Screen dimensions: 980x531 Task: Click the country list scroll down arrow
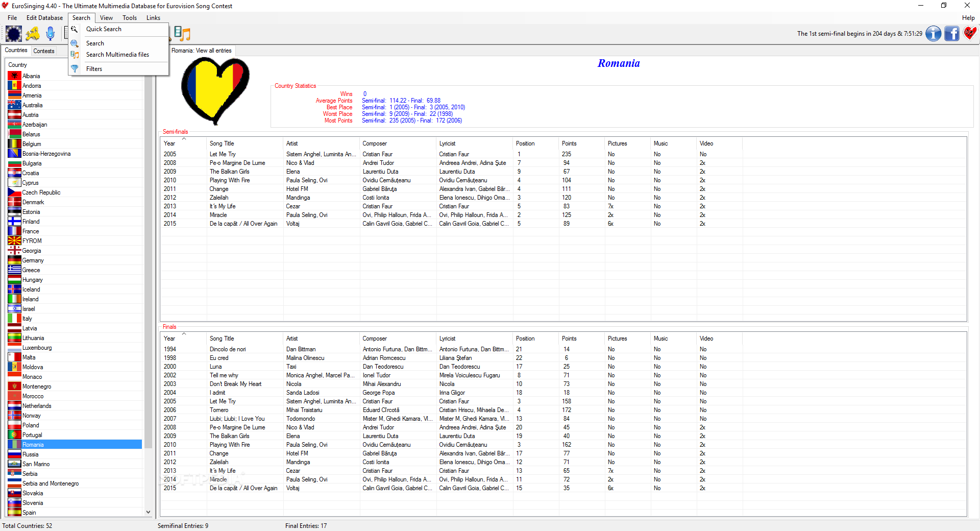coord(148,512)
